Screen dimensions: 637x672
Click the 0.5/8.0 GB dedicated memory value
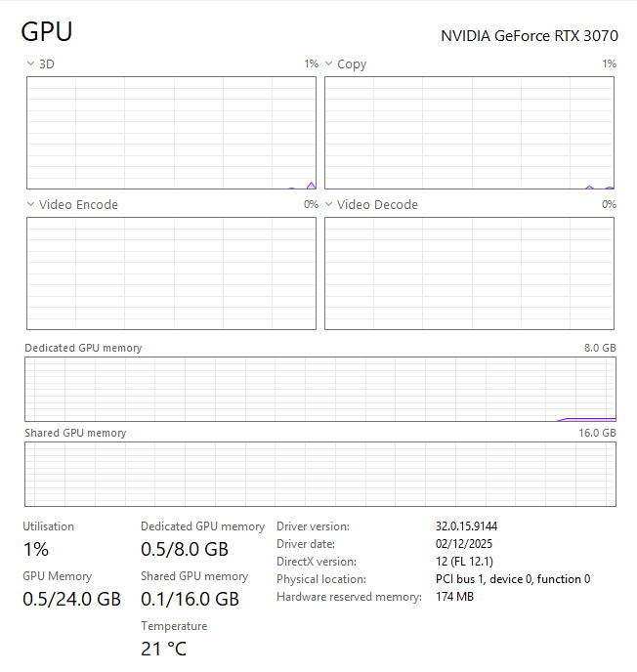coord(185,549)
